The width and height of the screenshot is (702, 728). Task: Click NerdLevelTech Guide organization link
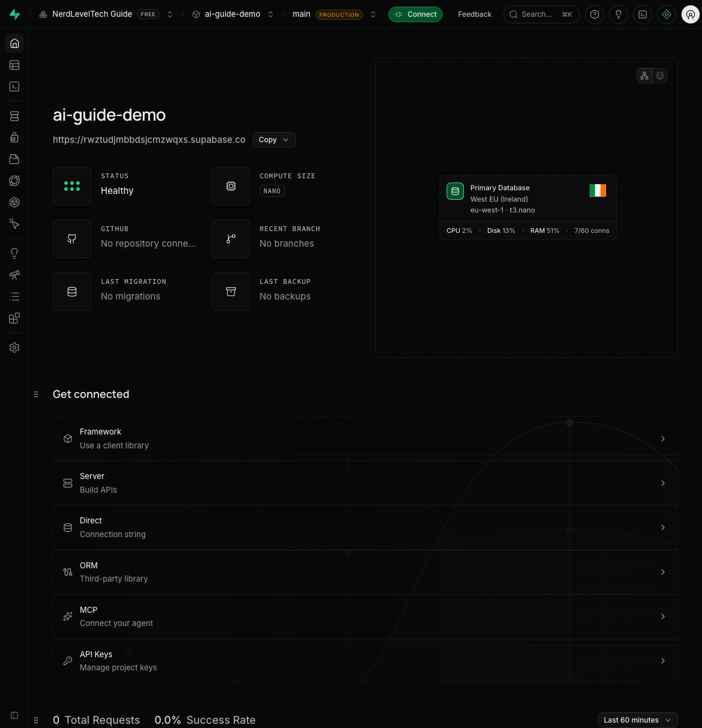click(x=92, y=14)
